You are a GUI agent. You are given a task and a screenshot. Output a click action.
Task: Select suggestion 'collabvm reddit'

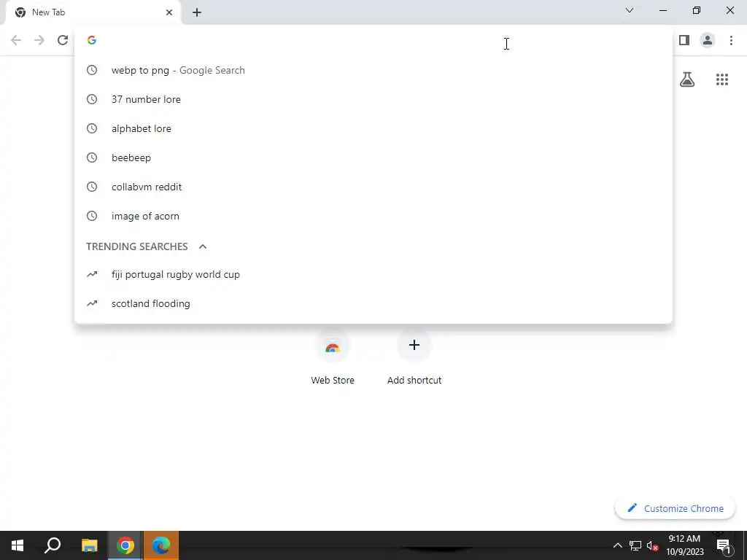pyautogui.click(x=373, y=187)
